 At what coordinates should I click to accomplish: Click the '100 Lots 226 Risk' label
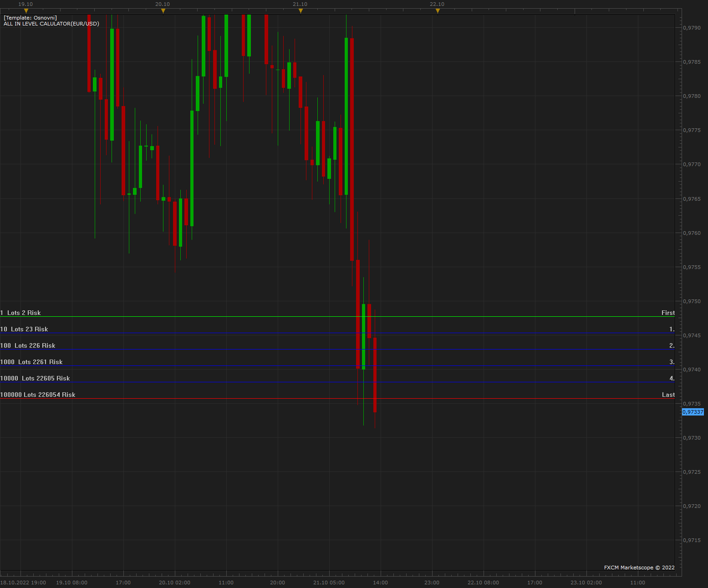28,345
